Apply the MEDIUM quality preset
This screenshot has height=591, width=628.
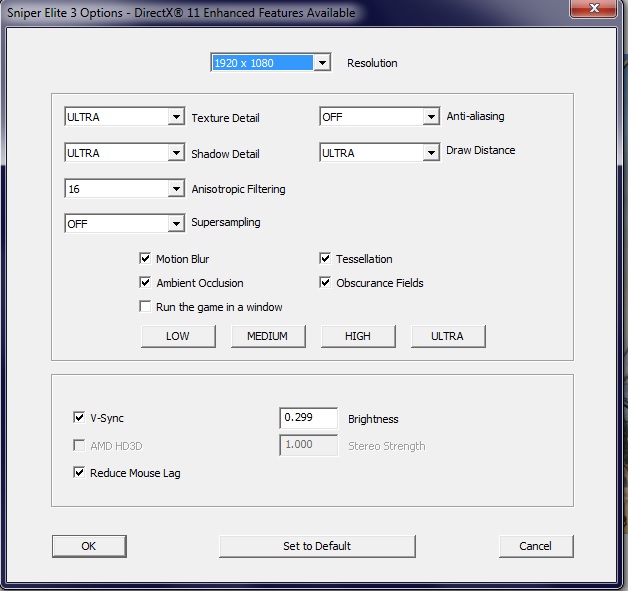click(268, 336)
